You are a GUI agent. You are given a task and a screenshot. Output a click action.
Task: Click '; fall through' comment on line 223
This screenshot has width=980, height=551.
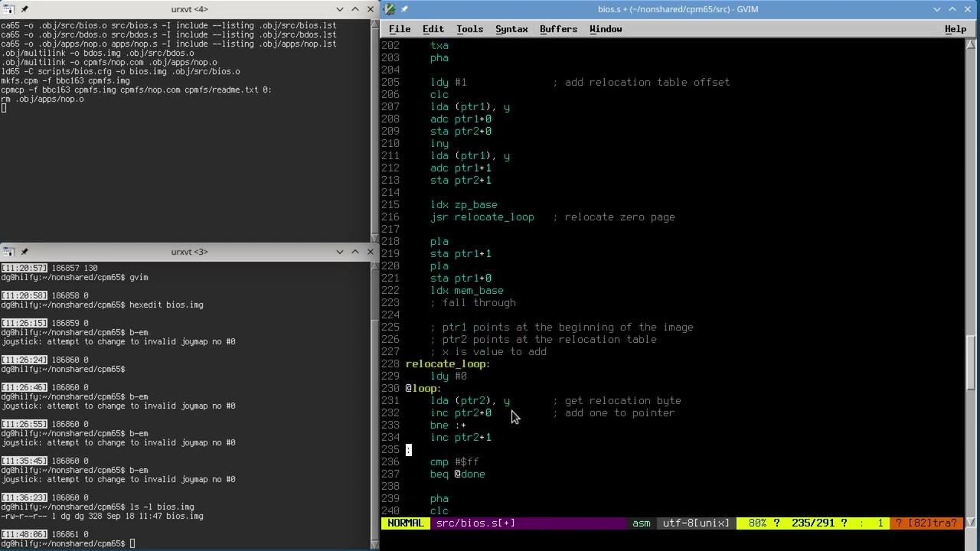473,303
